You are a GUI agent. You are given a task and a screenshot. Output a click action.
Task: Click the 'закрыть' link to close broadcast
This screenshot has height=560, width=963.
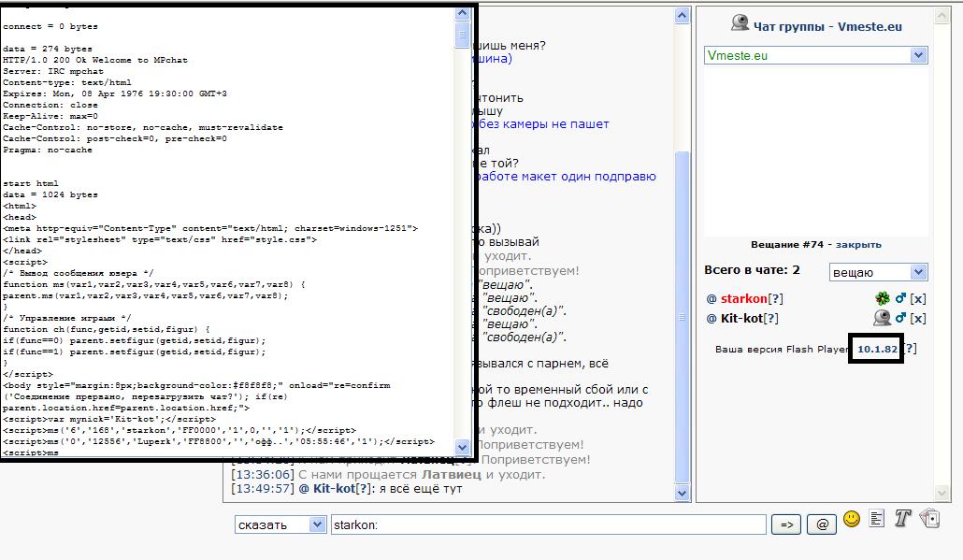858,245
